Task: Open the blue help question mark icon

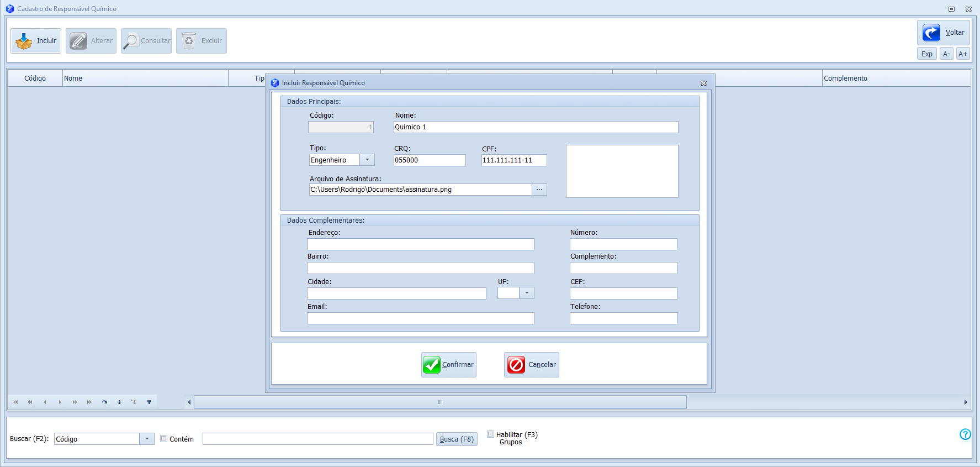Action: [x=965, y=434]
